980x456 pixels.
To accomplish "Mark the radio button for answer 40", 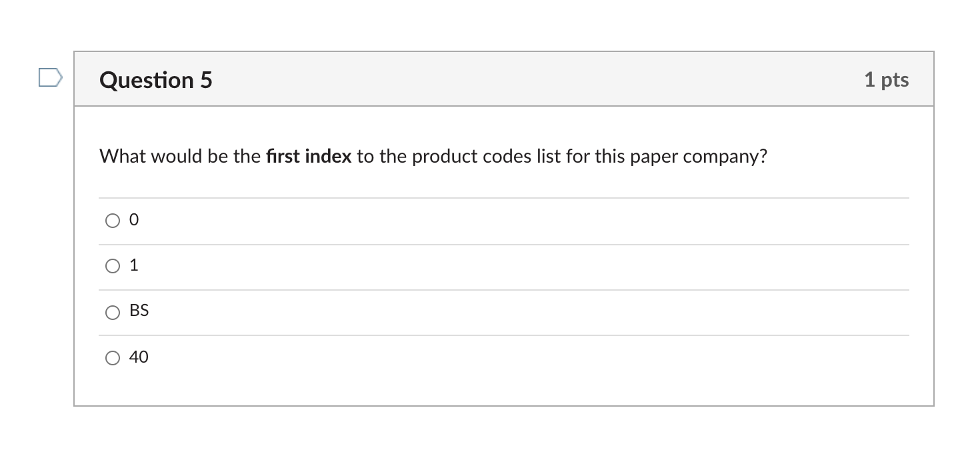I will pos(112,358).
